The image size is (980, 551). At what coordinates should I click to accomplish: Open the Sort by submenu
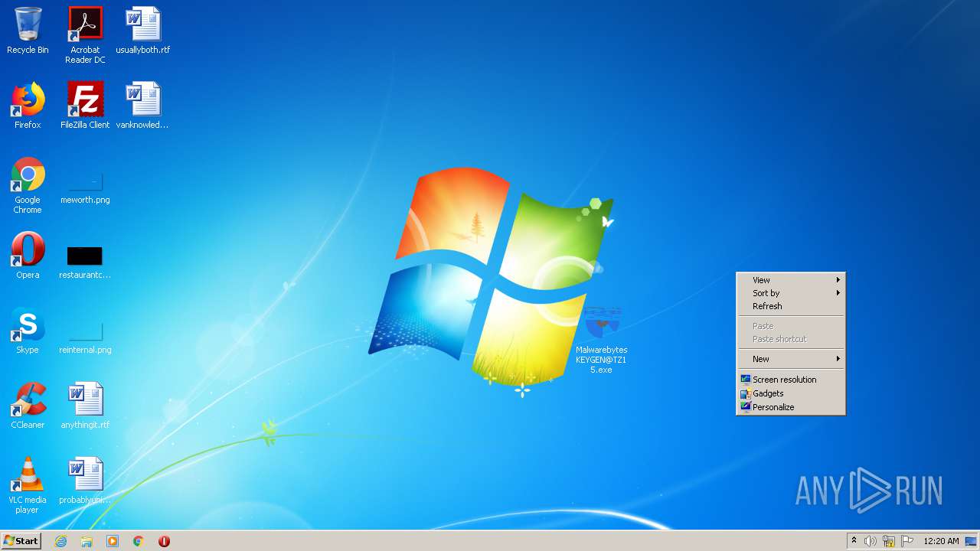click(791, 293)
